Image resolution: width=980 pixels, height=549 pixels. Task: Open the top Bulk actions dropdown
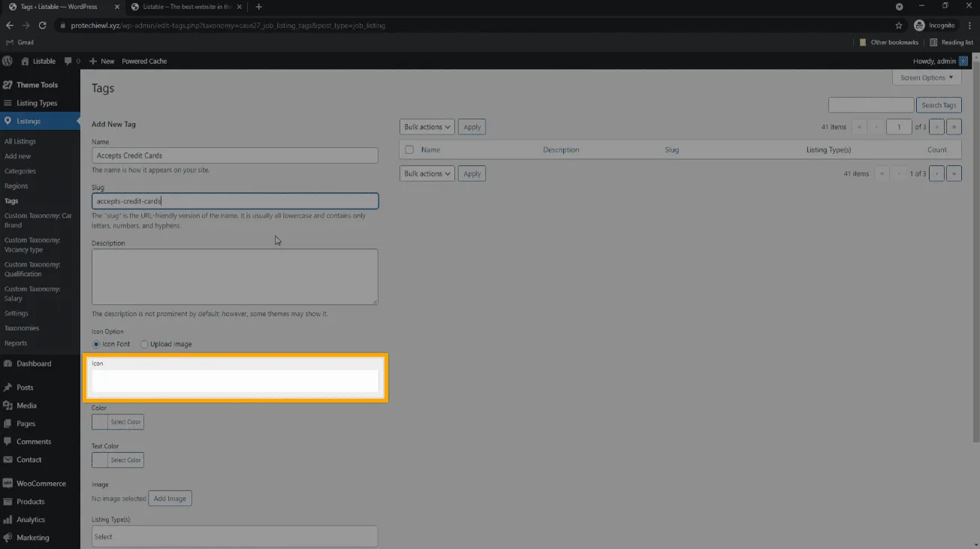tap(427, 127)
